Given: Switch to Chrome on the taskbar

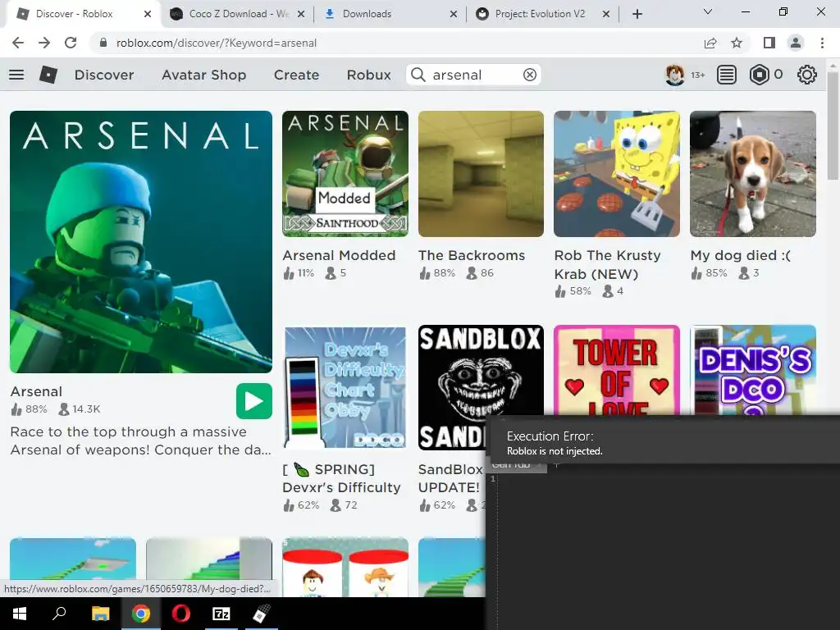Looking at the screenshot, I should pyautogui.click(x=141, y=614).
